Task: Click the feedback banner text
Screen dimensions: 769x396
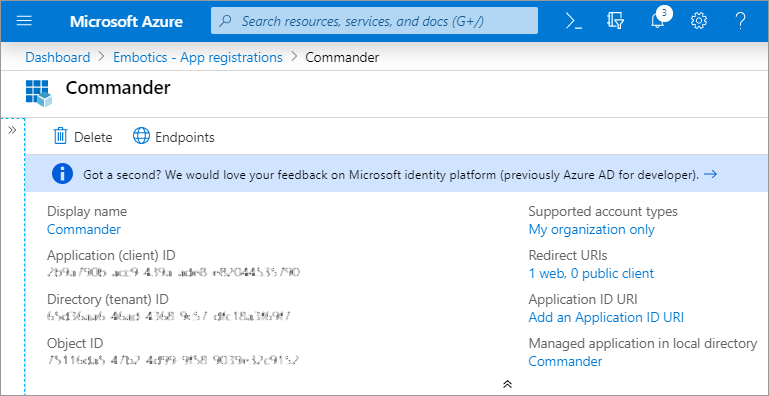Action: pyautogui.click(x=391, y=175)
